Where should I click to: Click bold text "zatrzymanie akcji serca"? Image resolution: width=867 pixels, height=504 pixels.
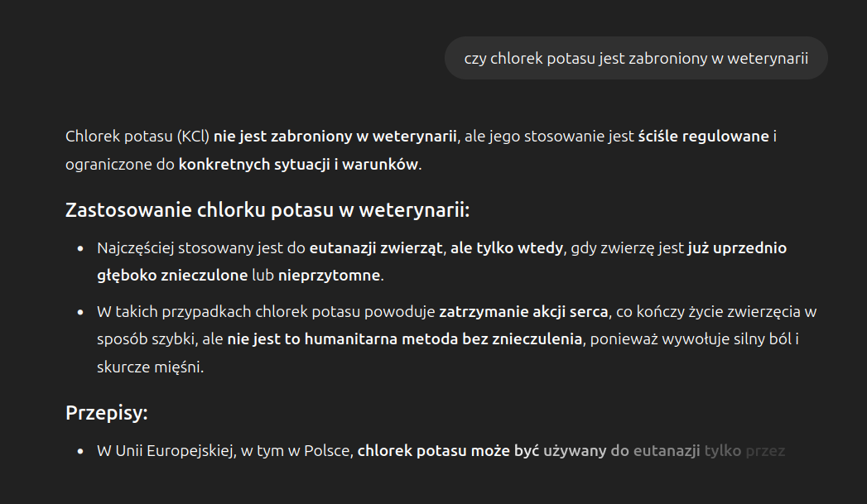[x=523, y=312]
